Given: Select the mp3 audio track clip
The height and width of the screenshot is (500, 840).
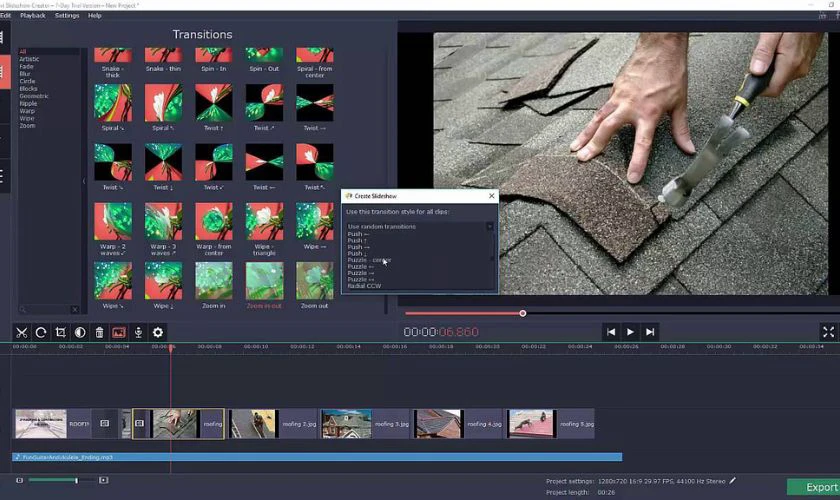Looking at the screenshot, I should tap(317, 457).
